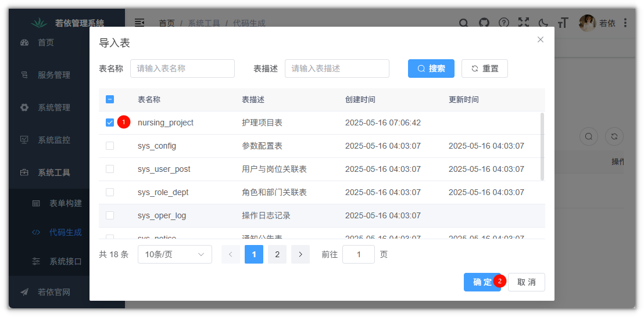This screenshot has height=317, width=644.
Task: Open the GitHub source icon
Action: [484, 23]
